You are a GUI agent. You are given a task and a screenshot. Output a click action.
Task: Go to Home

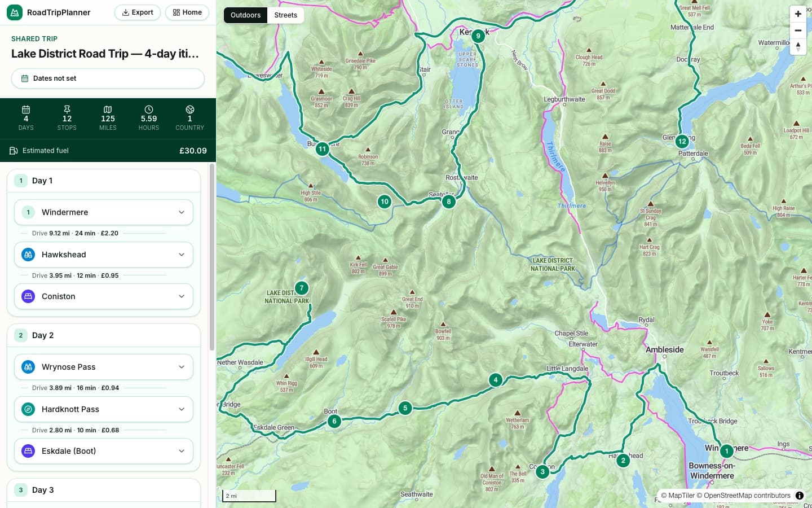tap(187, 12)
